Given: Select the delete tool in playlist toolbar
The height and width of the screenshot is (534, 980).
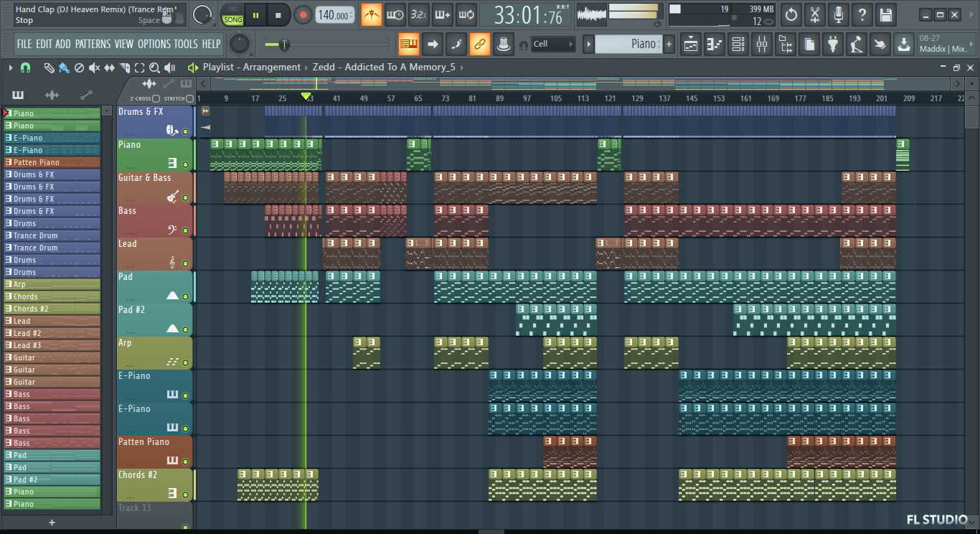Looking at the screenshot, I should click(79, 67).
